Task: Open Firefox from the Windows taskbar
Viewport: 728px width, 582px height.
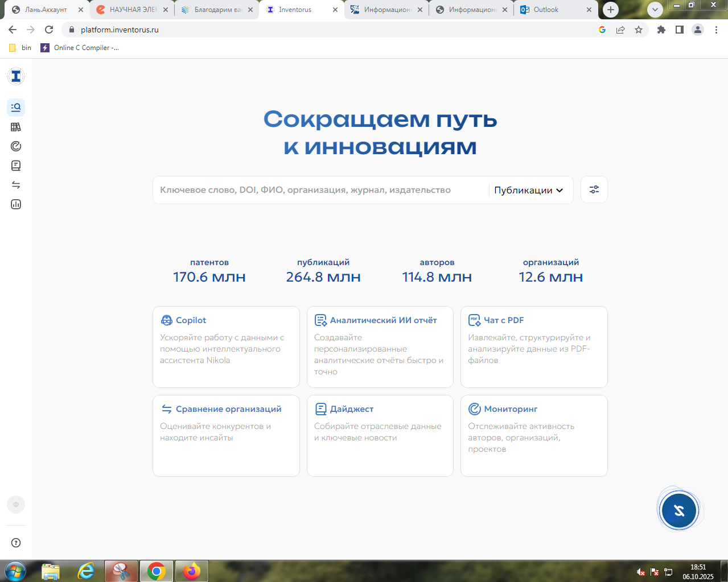Action: coord(191,571)
